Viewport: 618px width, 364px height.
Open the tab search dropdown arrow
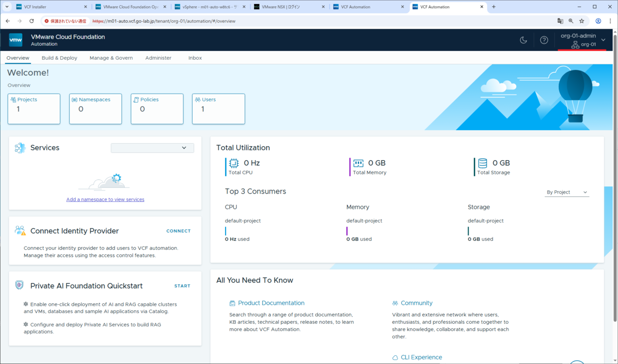click(x=7, y=7)
